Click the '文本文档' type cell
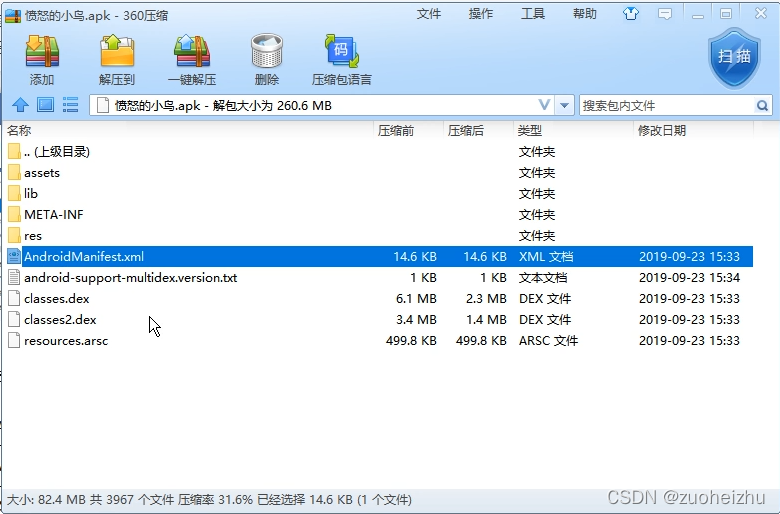The width and height of the screenshot is (780, 514). (x=543, y=278)
